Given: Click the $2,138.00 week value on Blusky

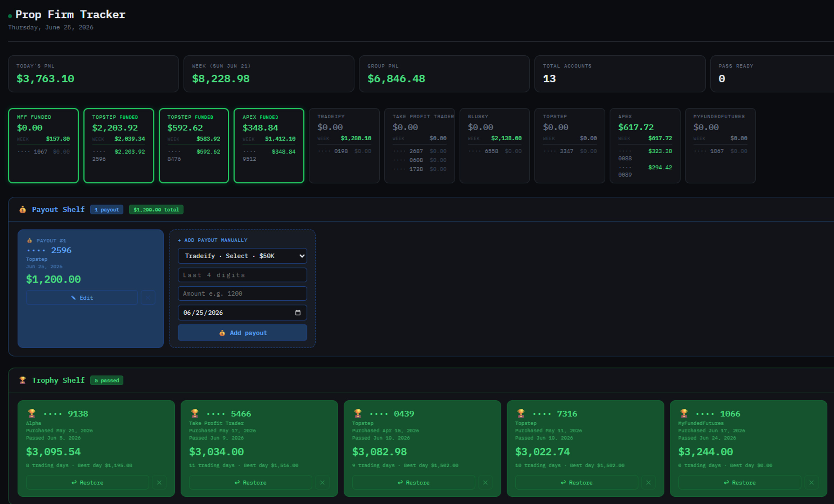Looking at the screenshot, I should click(506, 138).
